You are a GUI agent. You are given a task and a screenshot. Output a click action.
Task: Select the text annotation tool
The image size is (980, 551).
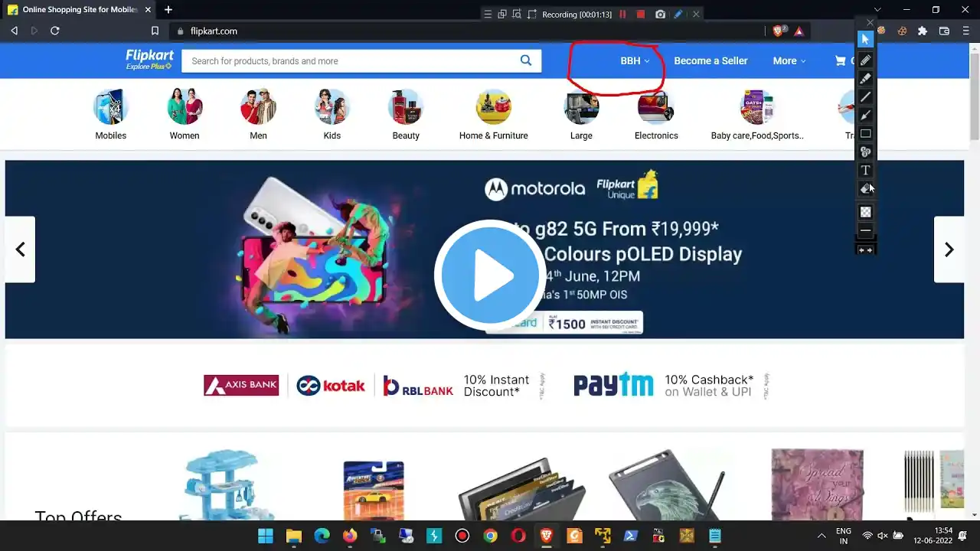point(865,170)
